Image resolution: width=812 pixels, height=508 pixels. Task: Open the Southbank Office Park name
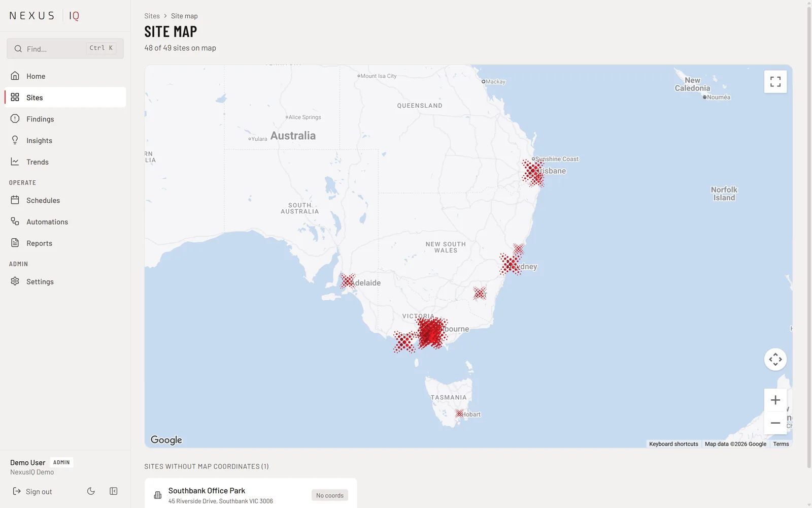tap(207, 491)
